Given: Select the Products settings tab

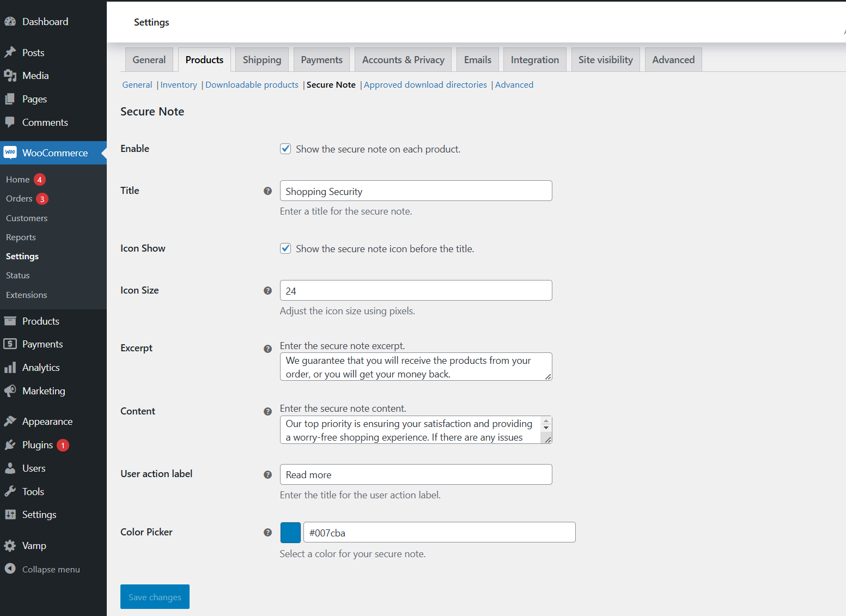Looking at the screenshot, I should click(204, 60).
